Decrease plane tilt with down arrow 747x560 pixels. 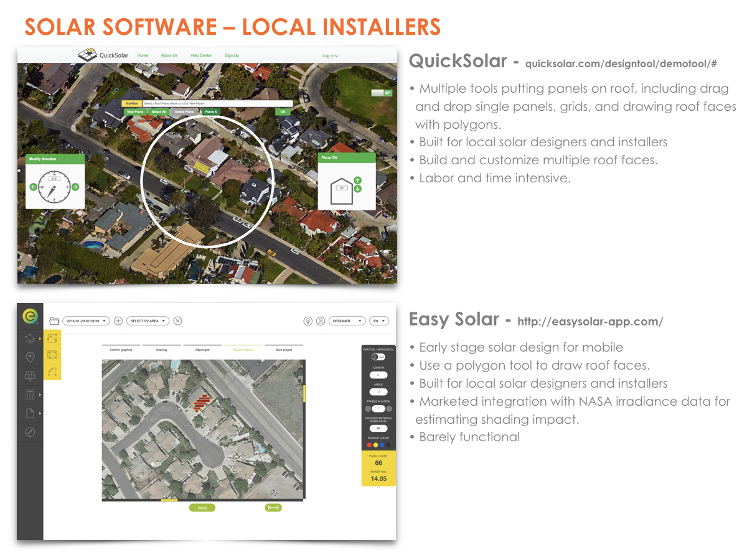358,189
